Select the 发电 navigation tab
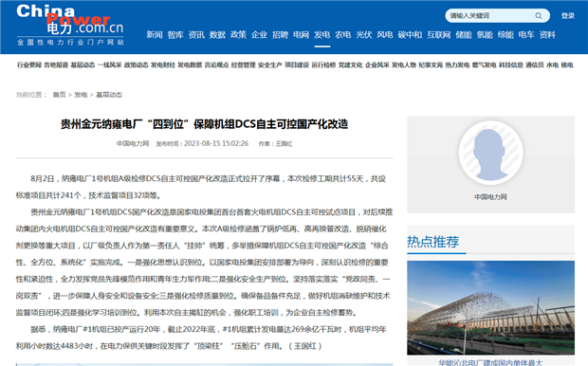This screenshot has width=588, height=366. click(322, 35)
